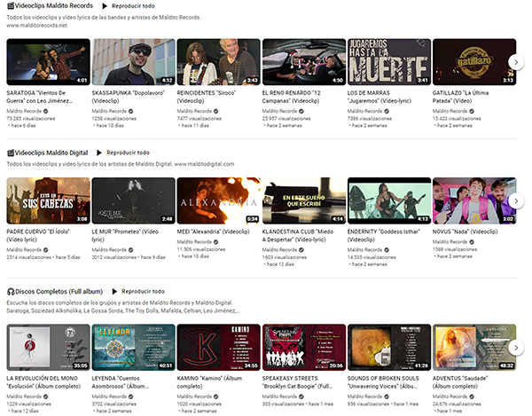
Task: Click verified badge under NOVUS Nada video
Action: [x=472, y=242]
